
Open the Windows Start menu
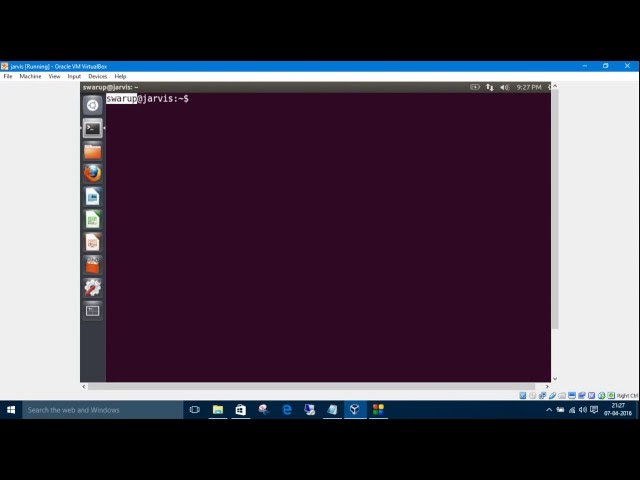coord(11,410)
